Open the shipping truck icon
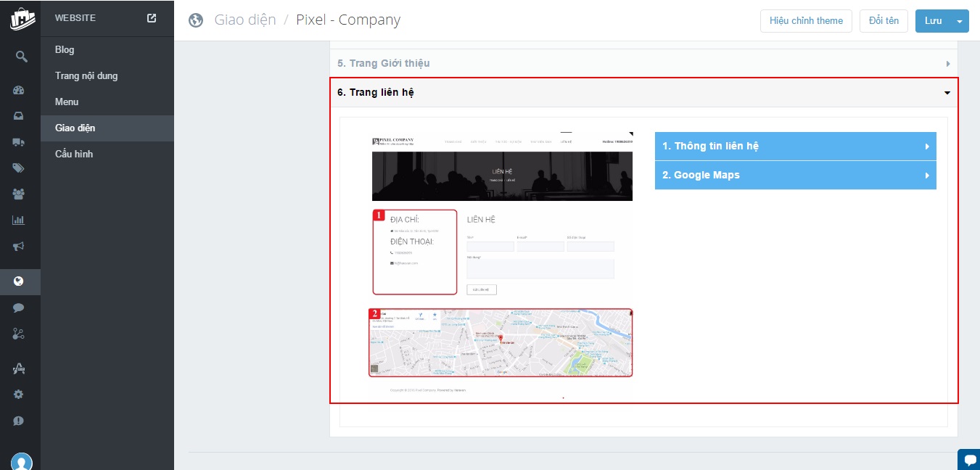980x470 pixels. [x=19, y=142]
